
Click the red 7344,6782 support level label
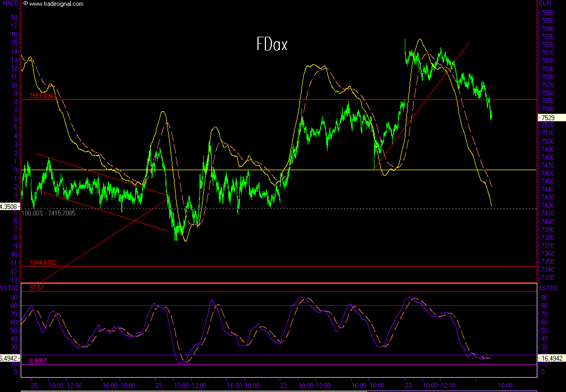[43, 263]
